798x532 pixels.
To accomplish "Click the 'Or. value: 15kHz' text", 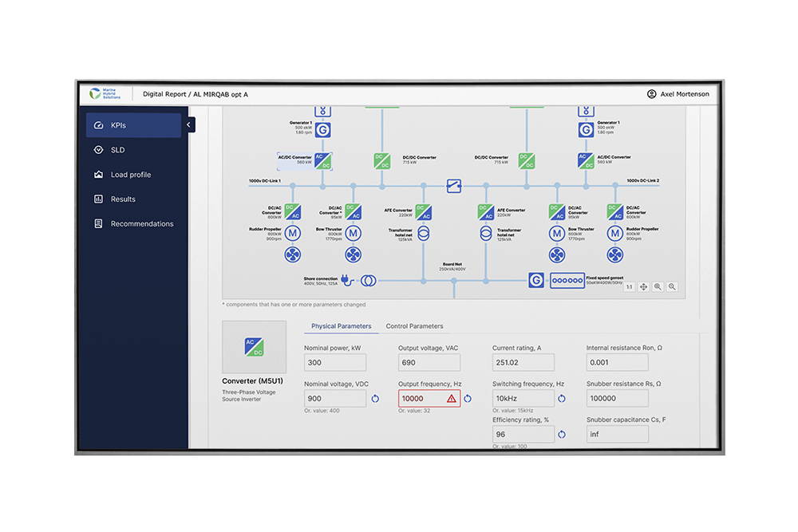I will click(x=513, y=411).
